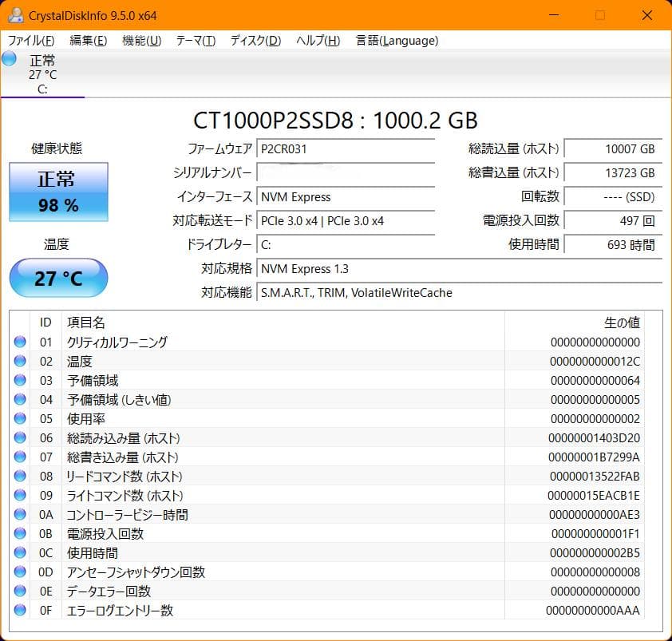Select the status dot for 予備領域 (ID 03)
Image resolution: width=672 pixels, height=641 pixels.
(20, 380)
